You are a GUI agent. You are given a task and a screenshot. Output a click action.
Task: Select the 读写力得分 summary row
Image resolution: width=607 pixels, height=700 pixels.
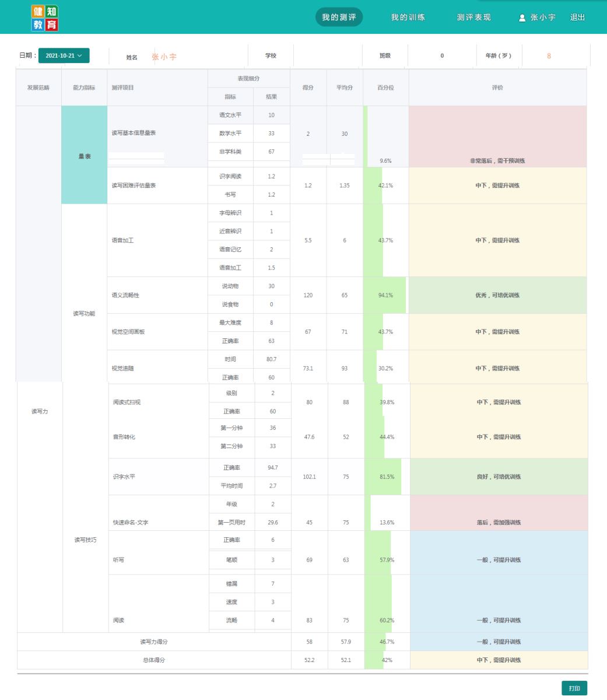[x=154, y=642]
